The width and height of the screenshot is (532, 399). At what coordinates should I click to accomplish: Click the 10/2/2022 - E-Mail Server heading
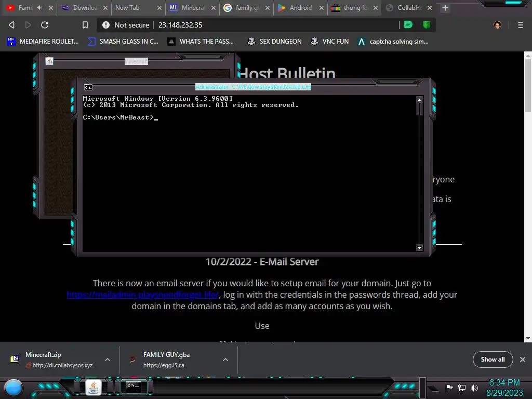pyautogui.click(x=262, y=262)
